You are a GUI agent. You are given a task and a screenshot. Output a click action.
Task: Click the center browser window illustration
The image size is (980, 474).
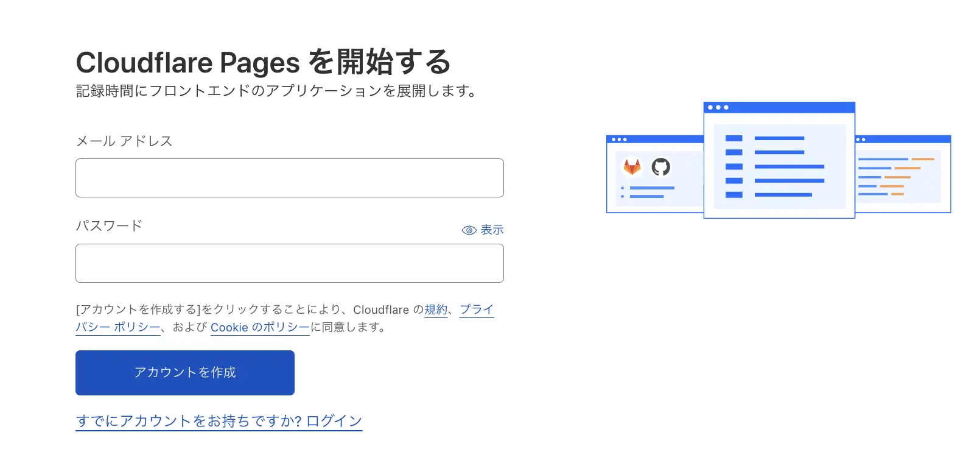(780, 160)
